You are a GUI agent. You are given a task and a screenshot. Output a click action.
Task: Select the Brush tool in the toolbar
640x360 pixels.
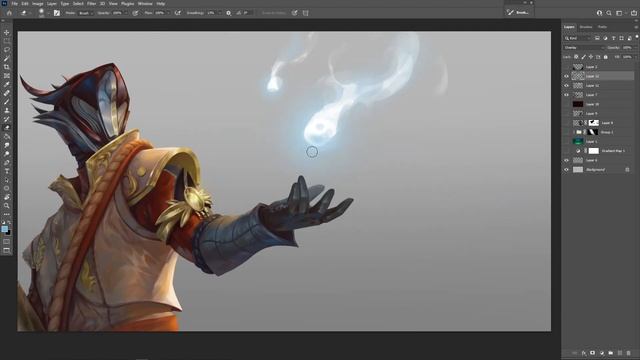click(7, 102)
